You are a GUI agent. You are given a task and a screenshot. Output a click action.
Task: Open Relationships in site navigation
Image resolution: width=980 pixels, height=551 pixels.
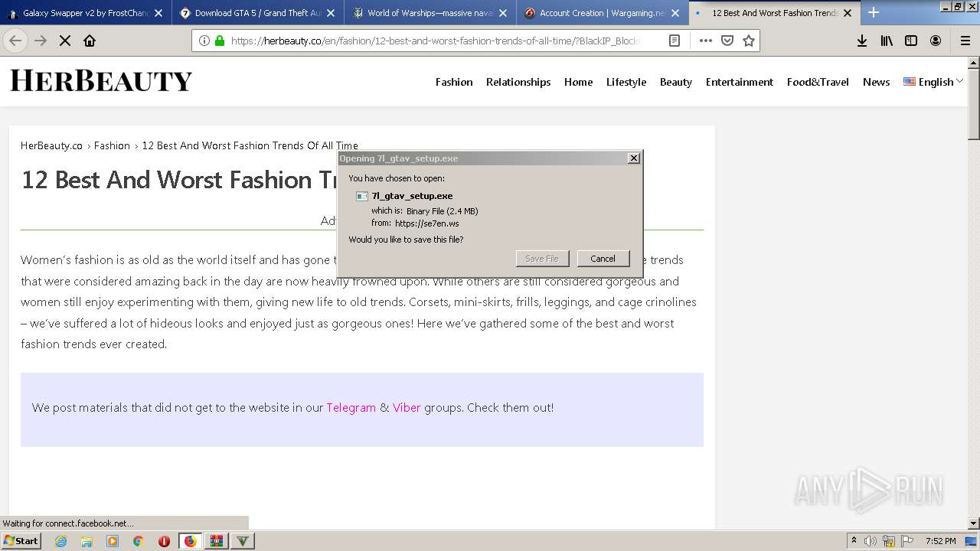518,82
